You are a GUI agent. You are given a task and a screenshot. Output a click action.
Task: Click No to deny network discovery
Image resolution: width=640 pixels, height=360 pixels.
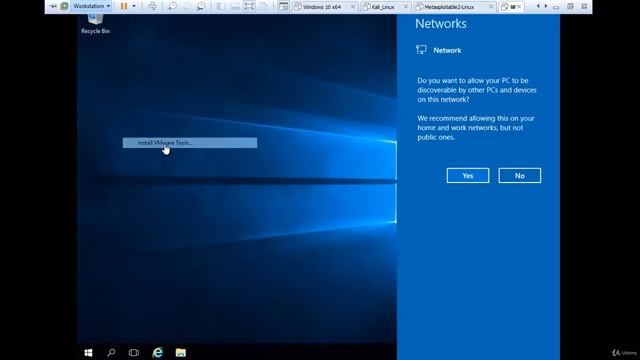coord(520,176)
